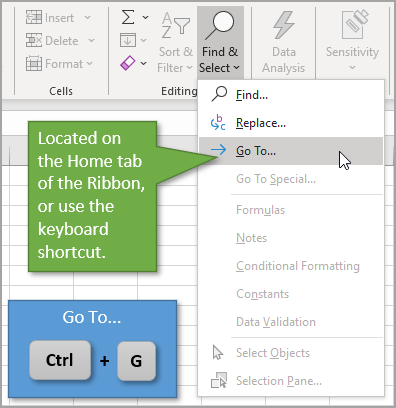Click the Find & Select magnifier icon

click(x=220, y=25)
